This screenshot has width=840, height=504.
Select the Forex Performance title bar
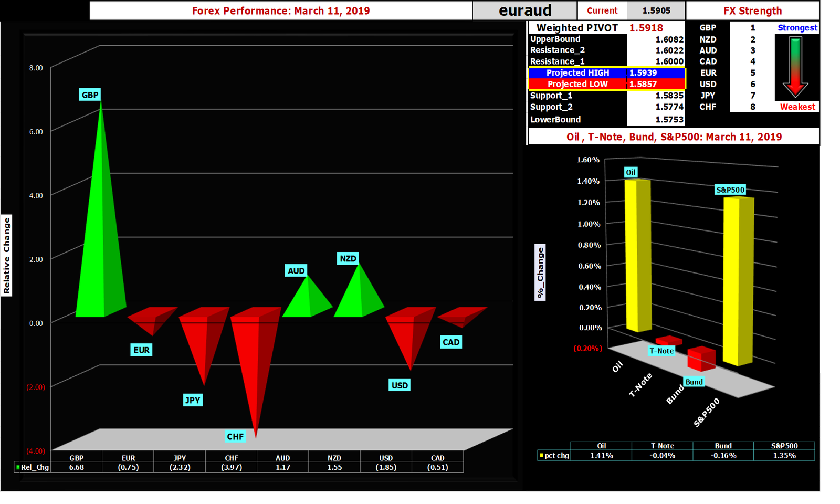point(280,10)
